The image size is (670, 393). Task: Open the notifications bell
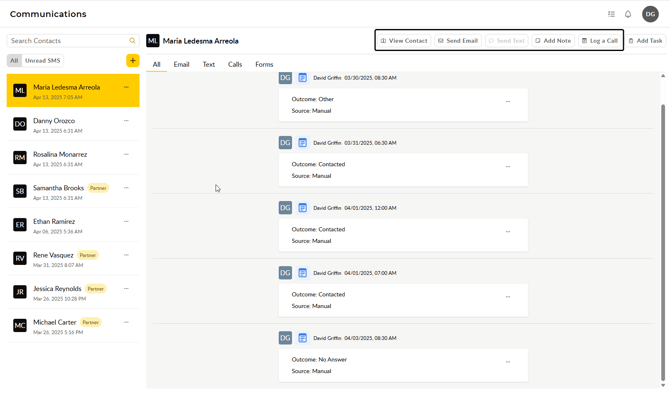[x=628, y=14]
